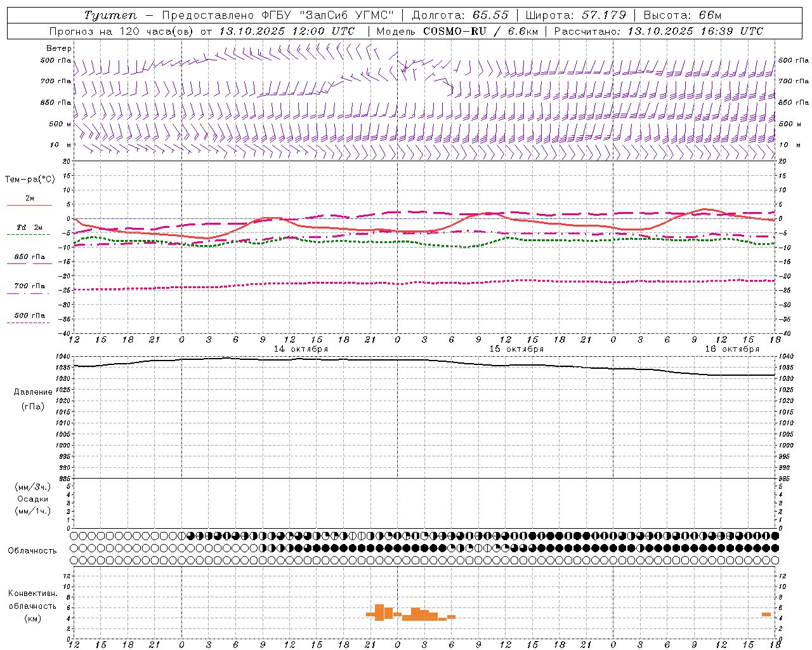Select the Прогноз на 120 часа(ов) text
The width and height of the screenshot is (812, 650).
(x=122, y=31)
